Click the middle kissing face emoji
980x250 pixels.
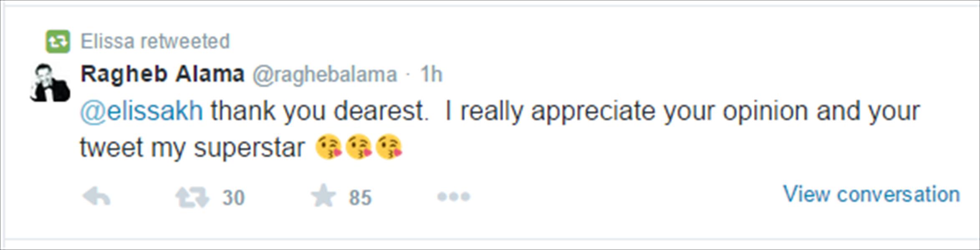(359, 147)
